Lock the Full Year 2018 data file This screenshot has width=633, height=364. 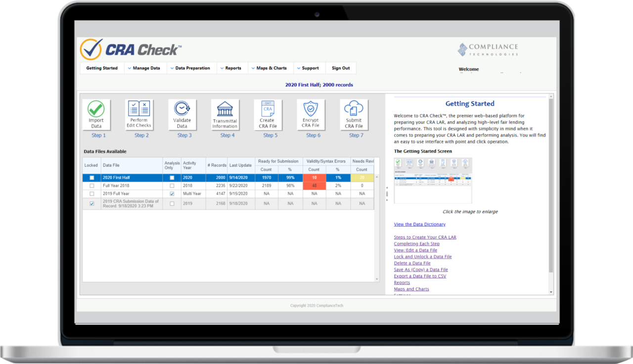pos(91,186)
